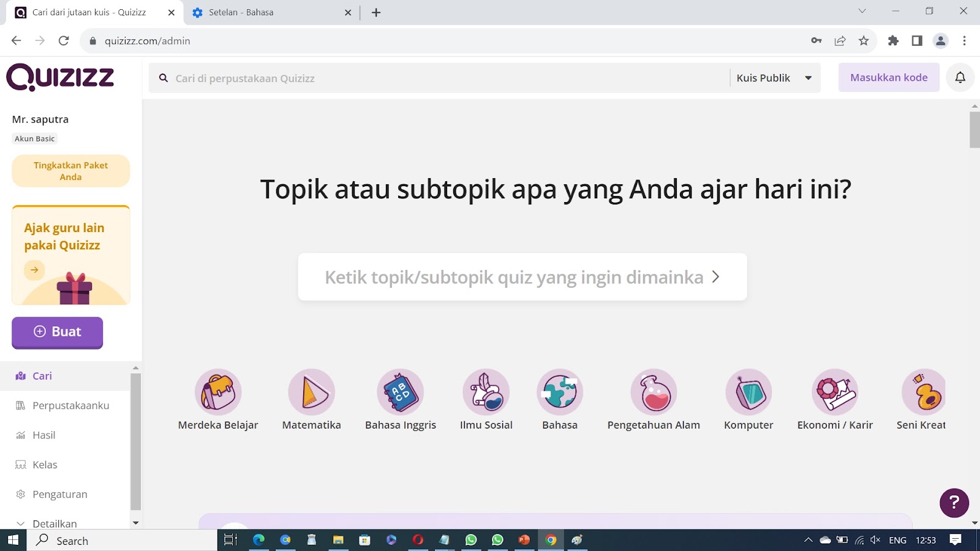Select the Komputer topic icon
This screenshot has width=980, height=551.
pyautogui.click(x=748, y=392)
